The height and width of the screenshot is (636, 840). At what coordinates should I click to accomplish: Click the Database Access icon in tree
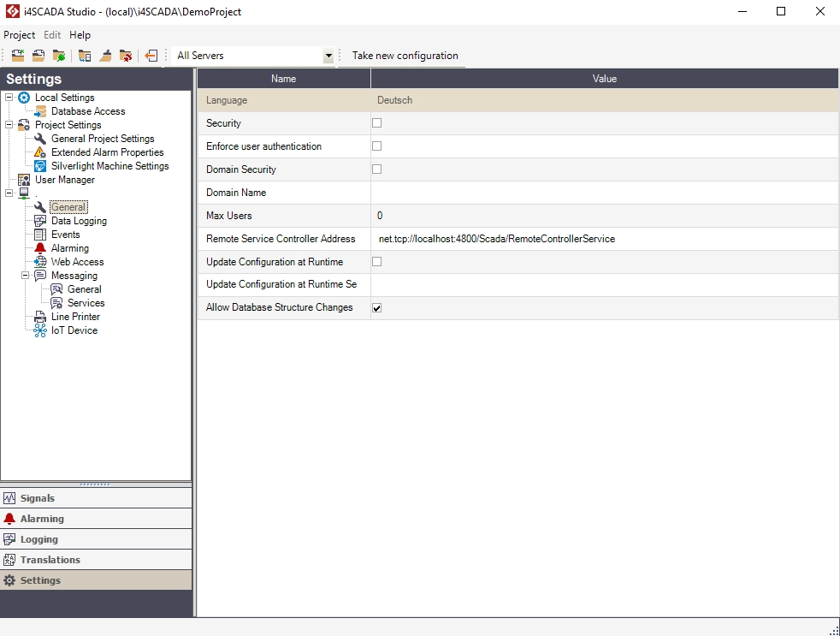[x=40, y=111]
